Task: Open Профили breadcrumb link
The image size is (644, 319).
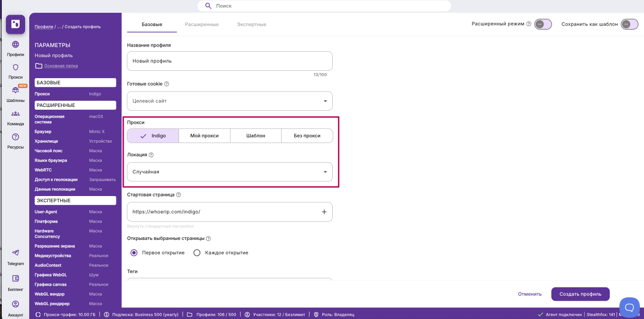Action: coord(44,27)
